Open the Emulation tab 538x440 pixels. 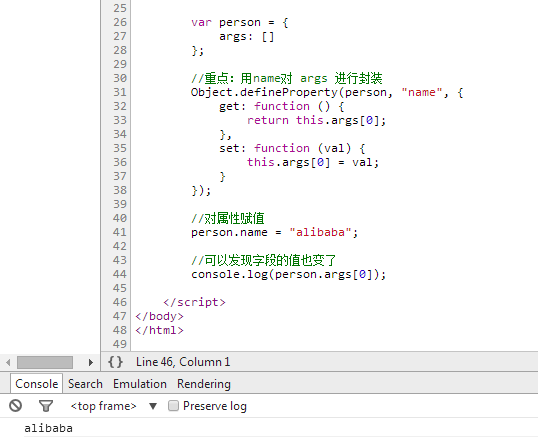point(140,384)
